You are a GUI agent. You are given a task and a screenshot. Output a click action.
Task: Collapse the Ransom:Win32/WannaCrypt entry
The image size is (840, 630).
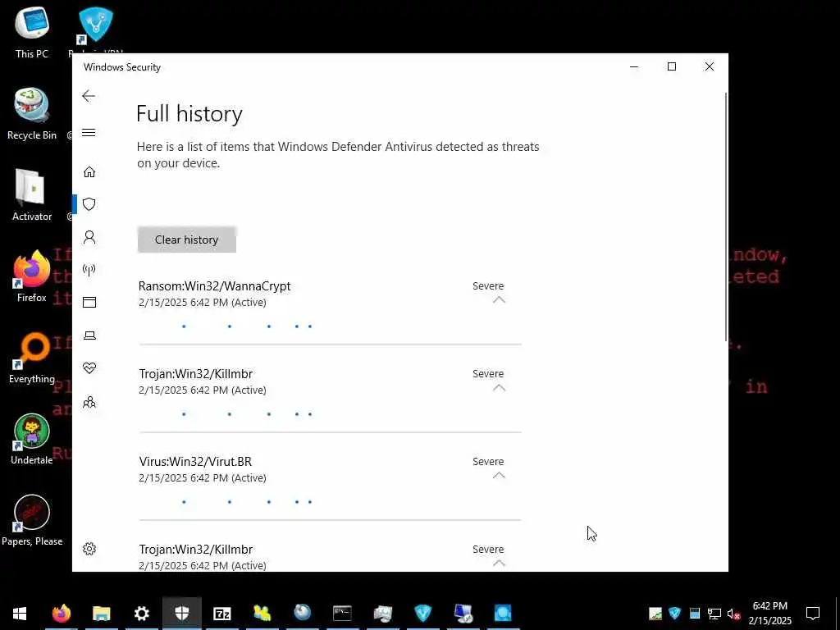499,300
